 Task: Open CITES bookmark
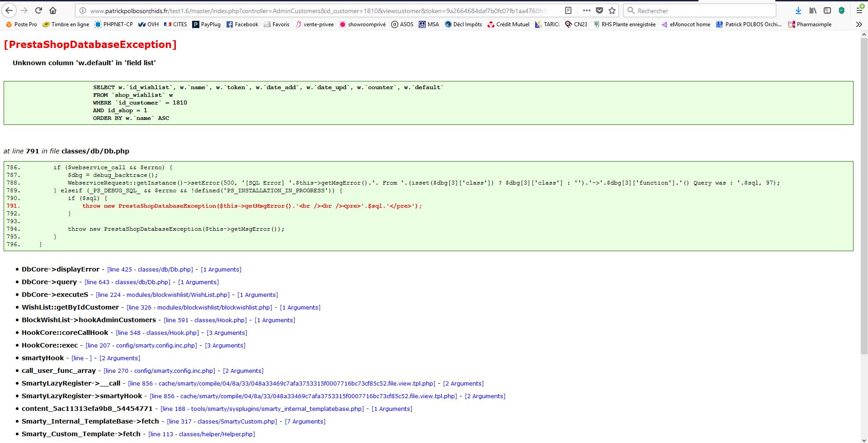(175, 24)
